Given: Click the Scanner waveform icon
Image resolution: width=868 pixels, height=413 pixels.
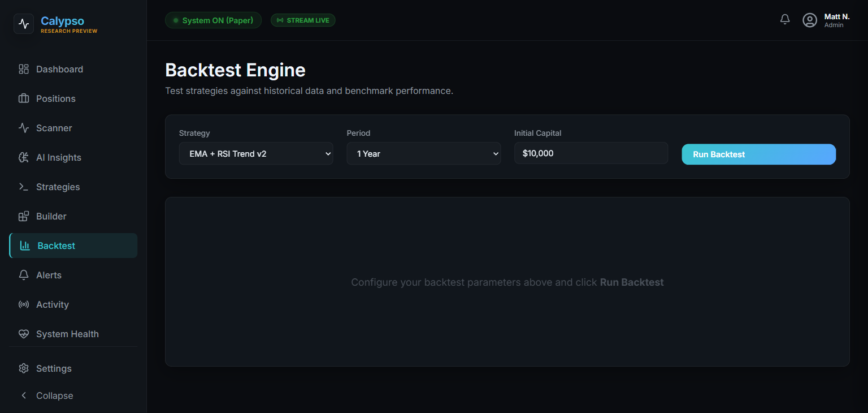Looking at the screenshot, I should coord(23,128).
